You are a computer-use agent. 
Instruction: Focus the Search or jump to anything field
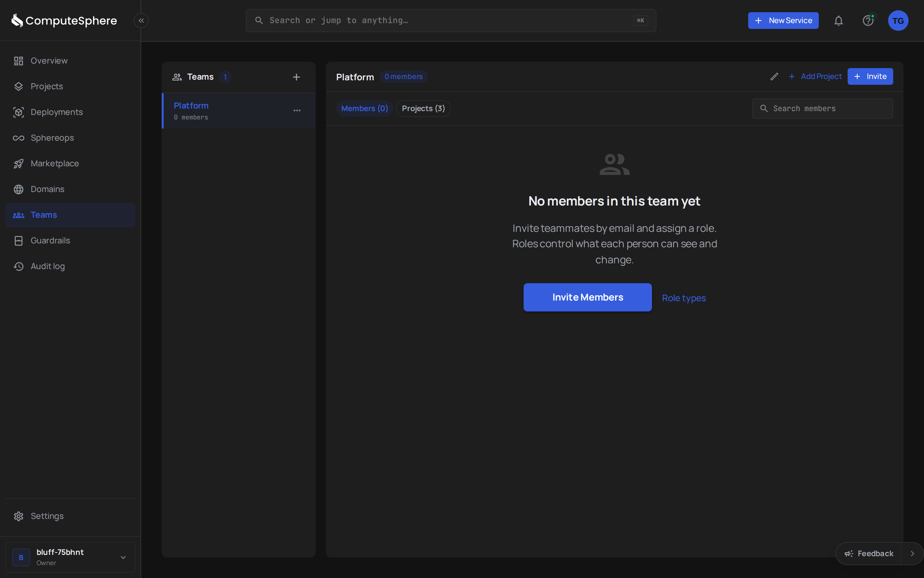(451, 21)
